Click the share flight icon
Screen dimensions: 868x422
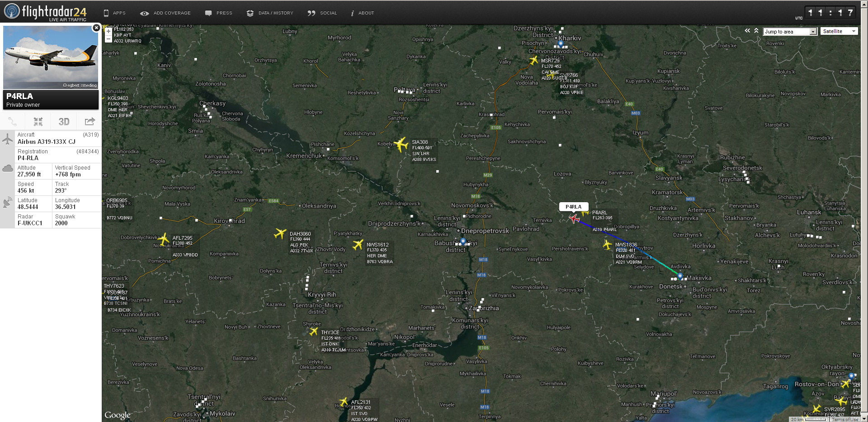coord(90,122)
